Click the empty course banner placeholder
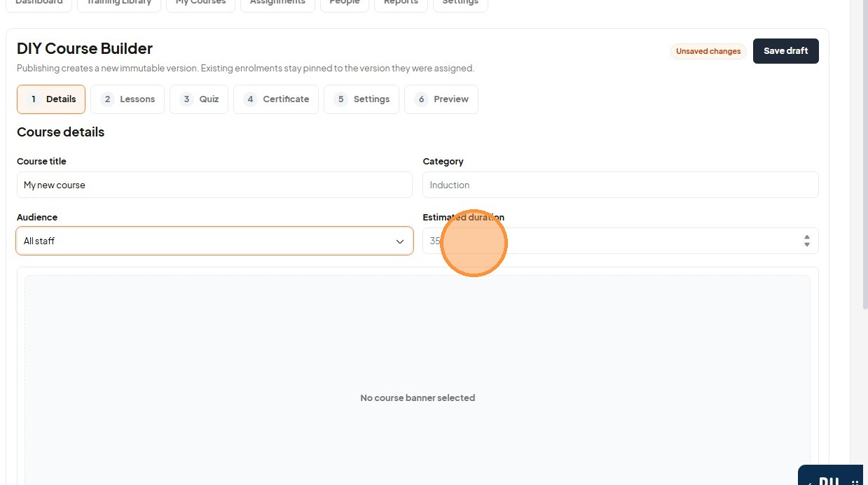868x485 pixels. (418, 381)
